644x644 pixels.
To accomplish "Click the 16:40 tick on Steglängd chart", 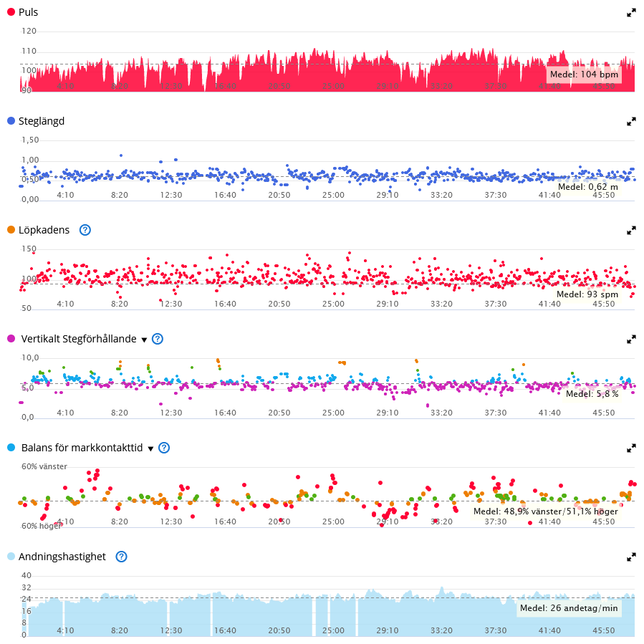I will 225,195.
